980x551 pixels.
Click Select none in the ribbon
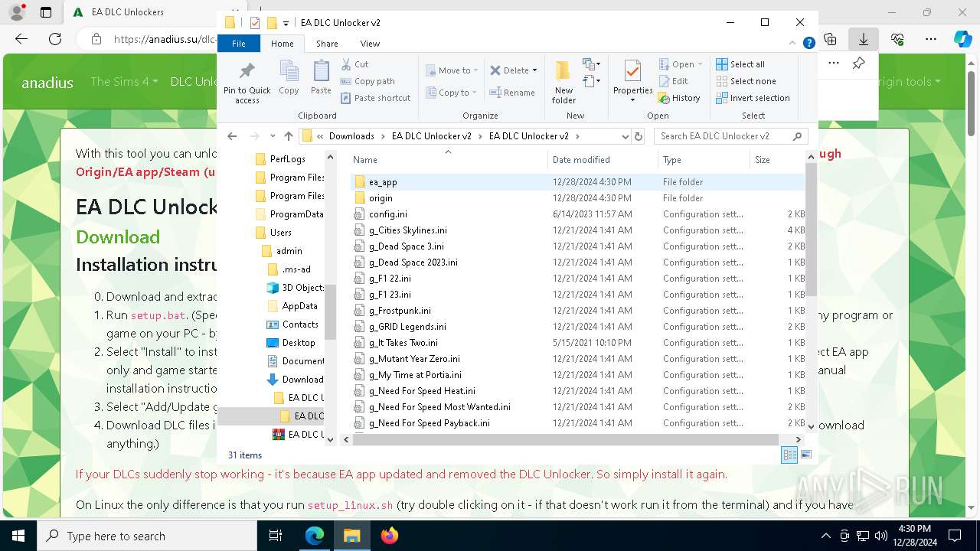pyautogui.click(x=746, y=81)
